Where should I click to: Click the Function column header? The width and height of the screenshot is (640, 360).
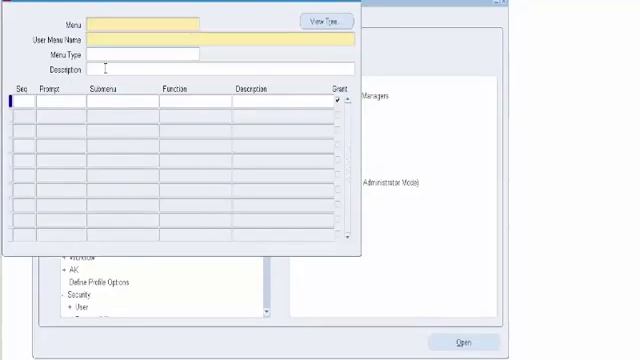tap(175, 89)
